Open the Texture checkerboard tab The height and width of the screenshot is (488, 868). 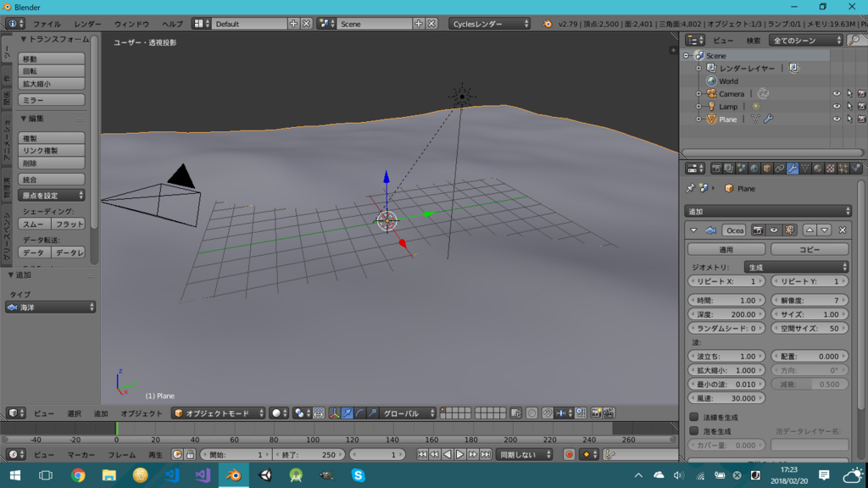[831, 169]
